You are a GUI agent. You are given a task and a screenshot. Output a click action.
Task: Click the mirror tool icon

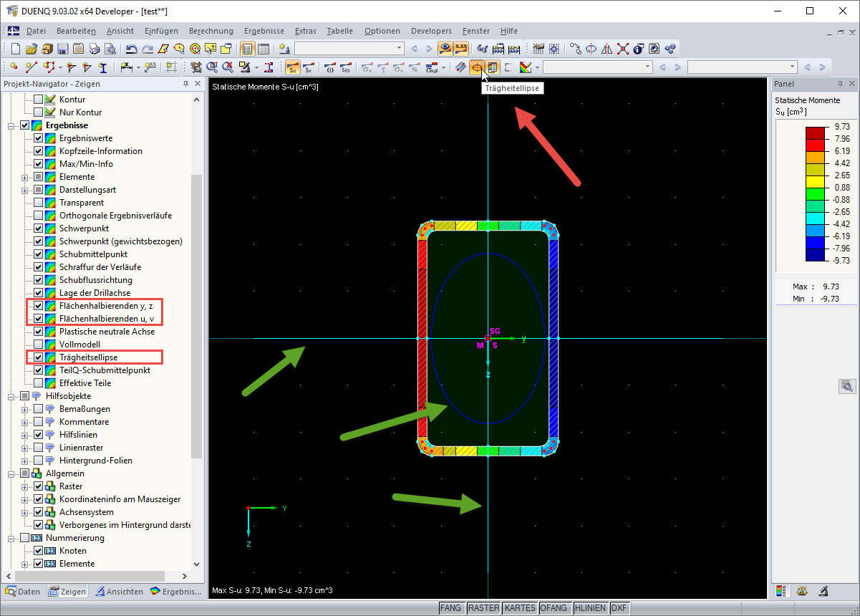pyautogui.click(x=607, y=49)
